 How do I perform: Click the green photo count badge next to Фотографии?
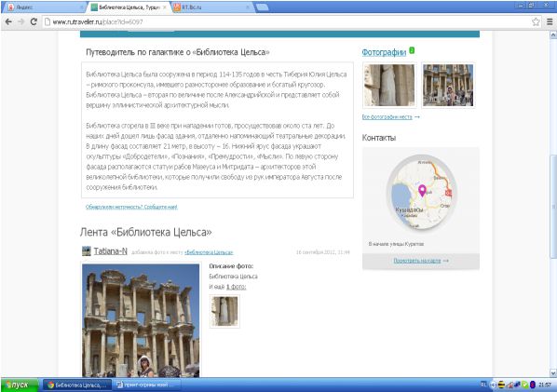point(412,50)
